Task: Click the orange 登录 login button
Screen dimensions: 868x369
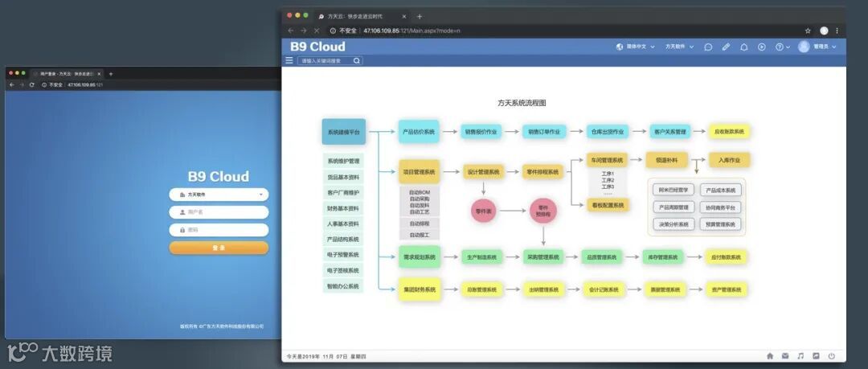Action: click(x=219, y=248)
